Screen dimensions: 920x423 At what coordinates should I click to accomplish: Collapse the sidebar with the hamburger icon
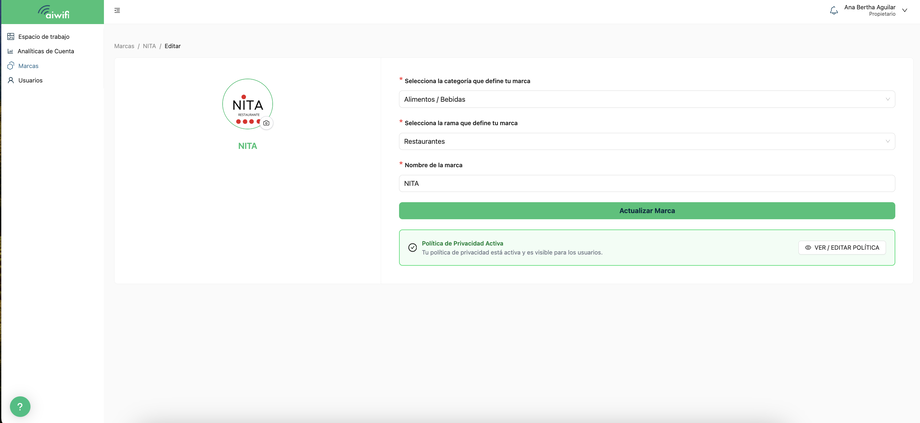(117, 11)
